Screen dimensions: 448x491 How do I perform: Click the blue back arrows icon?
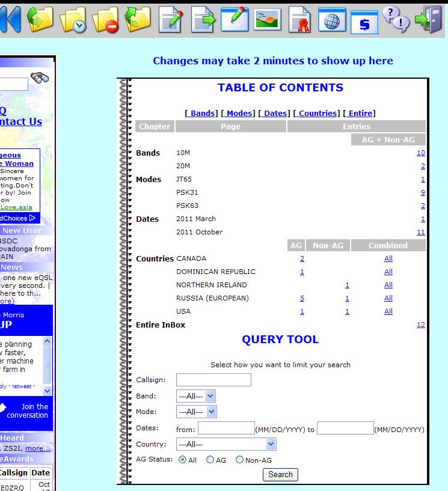coord(10,19)
